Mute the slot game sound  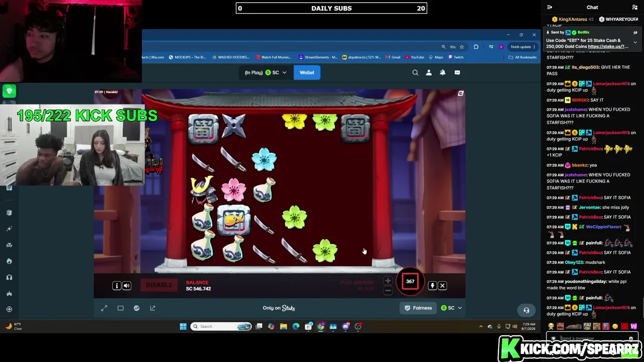pyautogui.click(x=127, y=286)
